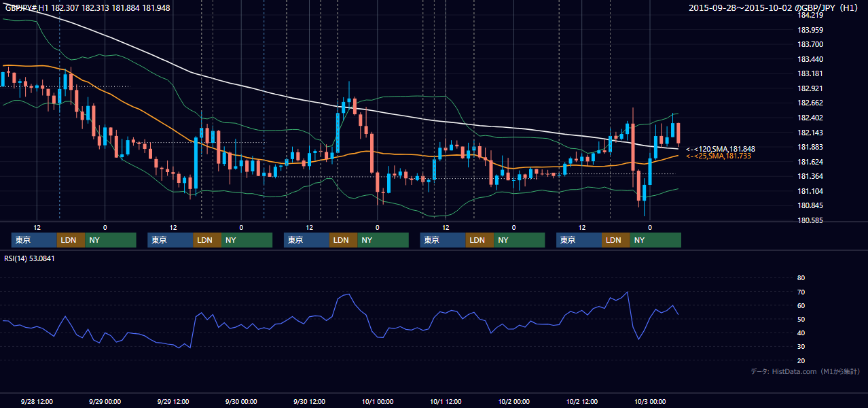The image size is (868, 408).
Task: Select the RSI(14) 53.0841 indicator label
Action: [29, 258]
